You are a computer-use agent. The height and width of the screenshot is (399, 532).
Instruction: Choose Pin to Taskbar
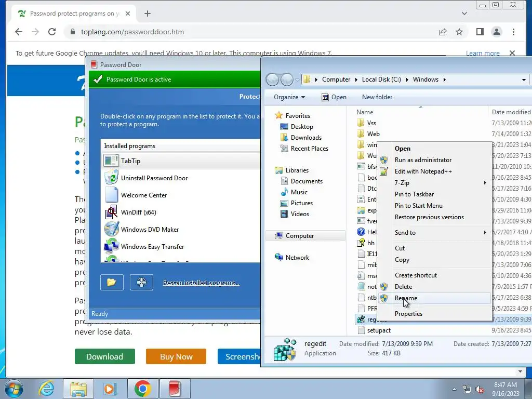coord(435,194)
